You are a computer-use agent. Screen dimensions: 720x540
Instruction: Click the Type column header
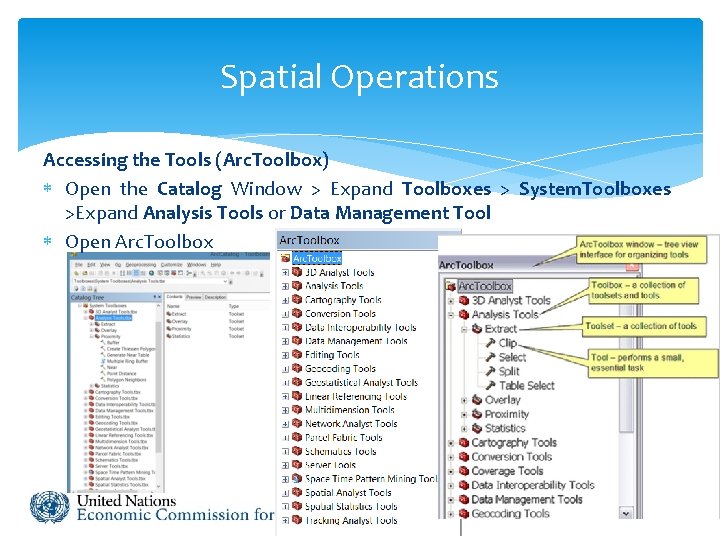[x=234, y=306]
